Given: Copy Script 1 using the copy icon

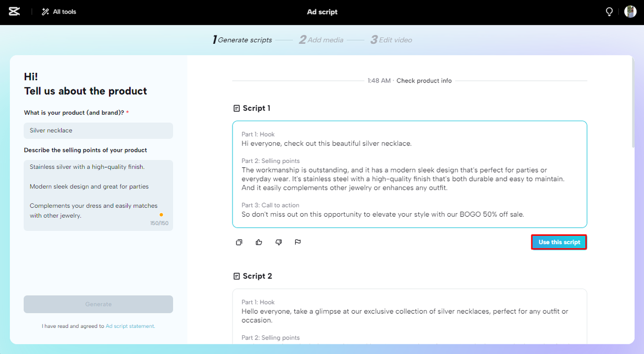Looking at the screenshot, I should [239, 242].
